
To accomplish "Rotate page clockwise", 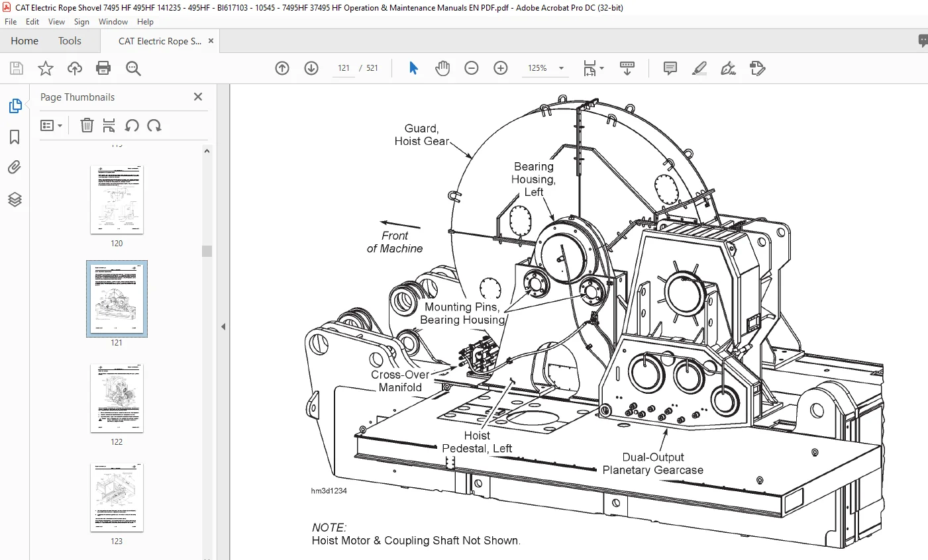I will coord(154,125).
